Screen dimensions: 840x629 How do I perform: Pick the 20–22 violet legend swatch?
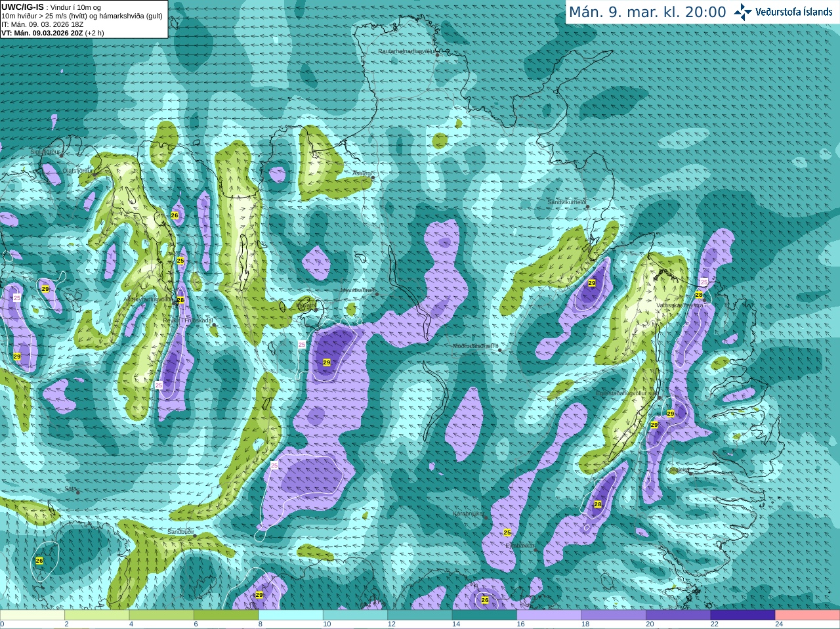tap(679, 615)
